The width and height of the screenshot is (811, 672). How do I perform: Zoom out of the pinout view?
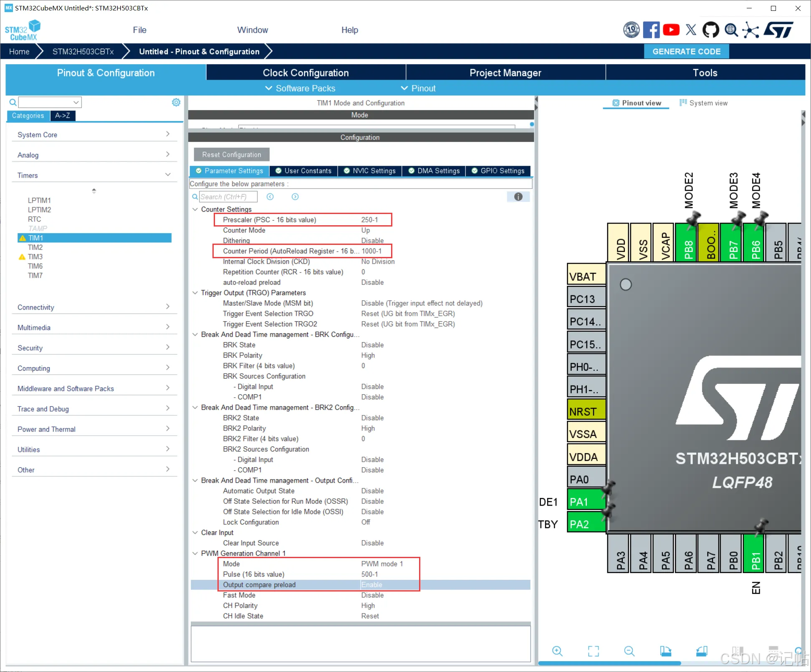(629, 651)
